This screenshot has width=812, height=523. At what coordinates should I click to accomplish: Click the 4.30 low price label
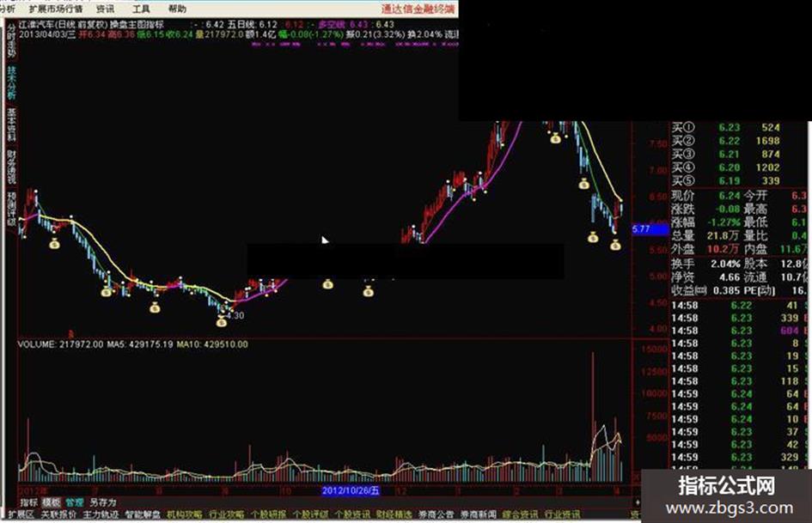[235, 315]
